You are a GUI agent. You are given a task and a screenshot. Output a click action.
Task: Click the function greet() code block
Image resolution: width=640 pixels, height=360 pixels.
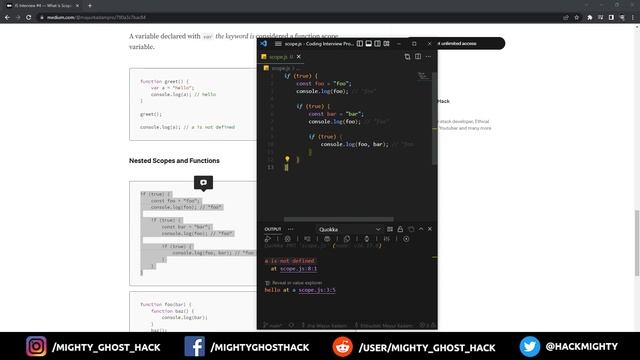click(193, 104)
